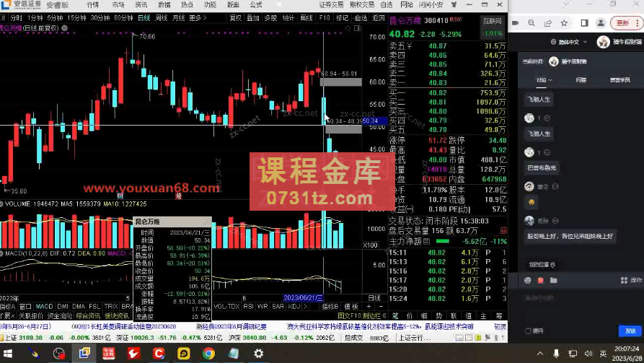This screenshot has height=363, width=644.
Task: Open the 公式 menu
Action: click(x=256, y=4)
